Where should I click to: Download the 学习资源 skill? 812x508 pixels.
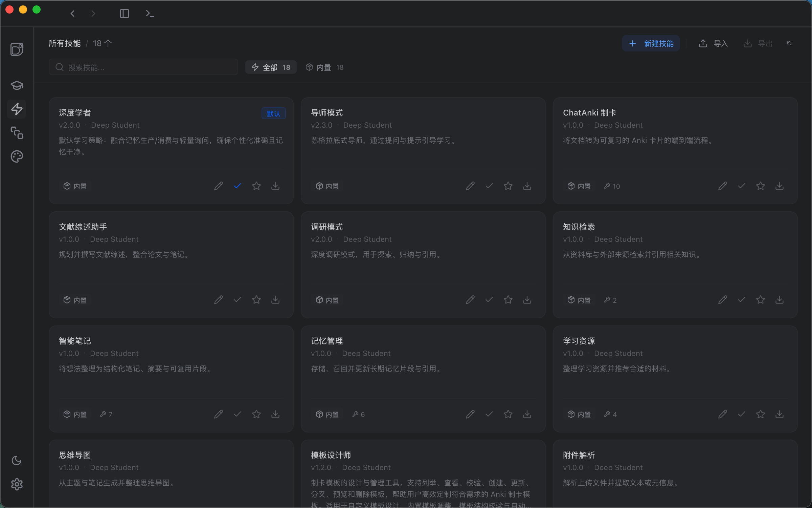click(x=780, y=414)
